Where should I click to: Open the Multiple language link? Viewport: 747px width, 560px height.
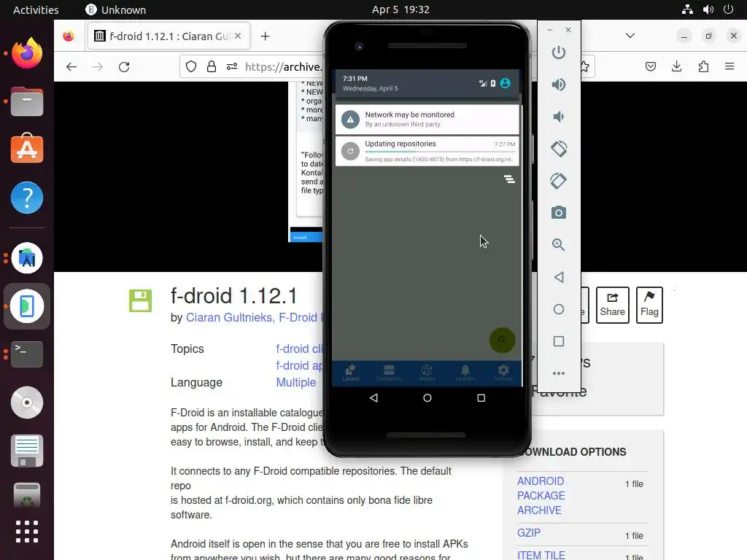[x=296, y=382]
